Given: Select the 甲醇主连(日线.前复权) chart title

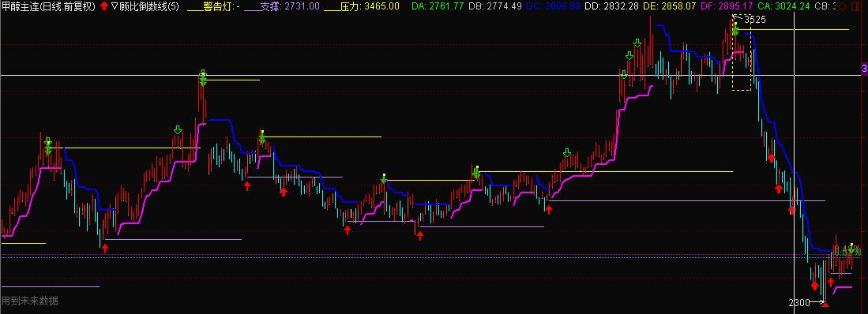Looking at the screenshot, I should 49,6.
